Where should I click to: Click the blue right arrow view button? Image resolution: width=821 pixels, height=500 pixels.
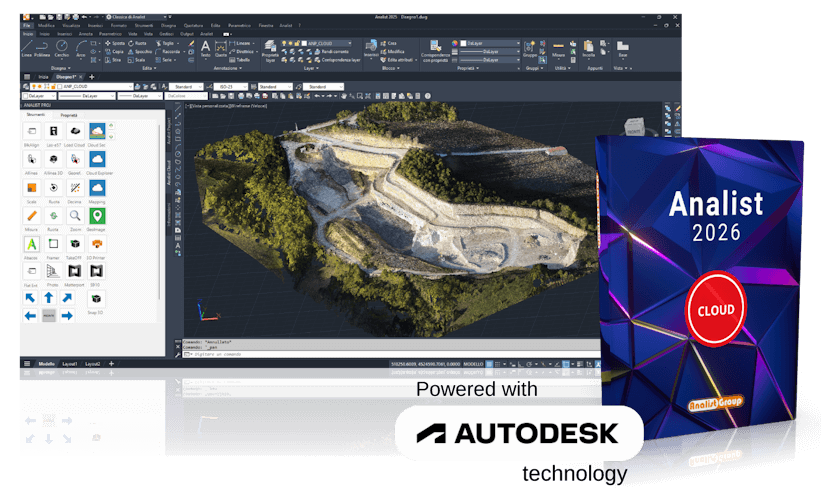[x=67, y=316]
